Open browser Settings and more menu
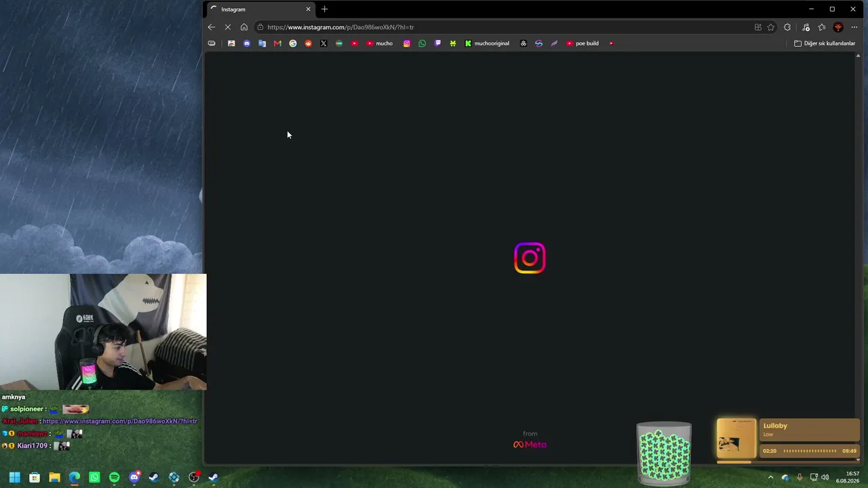Viewport: 868px width, 488px height. click(854, 27)
